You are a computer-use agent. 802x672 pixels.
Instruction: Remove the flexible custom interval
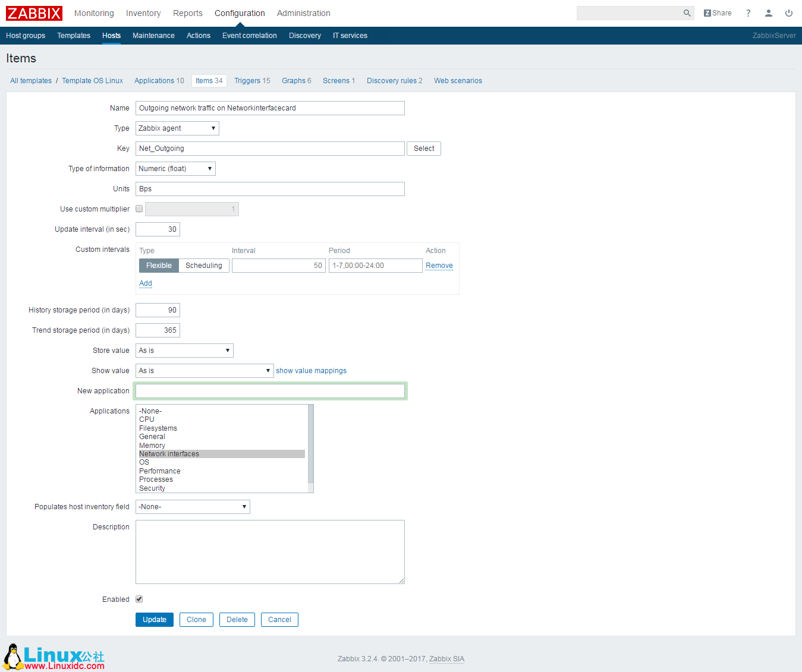tap(439, 265)
